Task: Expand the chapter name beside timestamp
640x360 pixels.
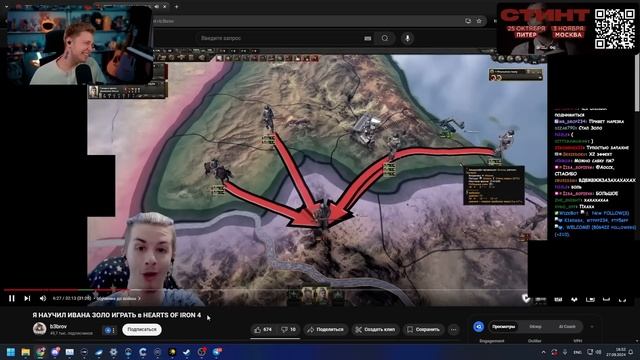Action: (x=118, y=299)
